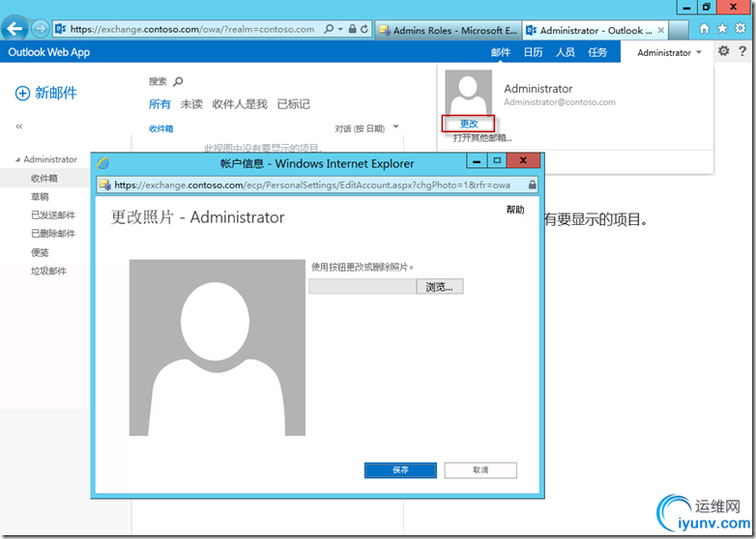Minimize the 帐户信息 popup window
This screenshot has height=539, width=756.
click(x=477, y=161)
